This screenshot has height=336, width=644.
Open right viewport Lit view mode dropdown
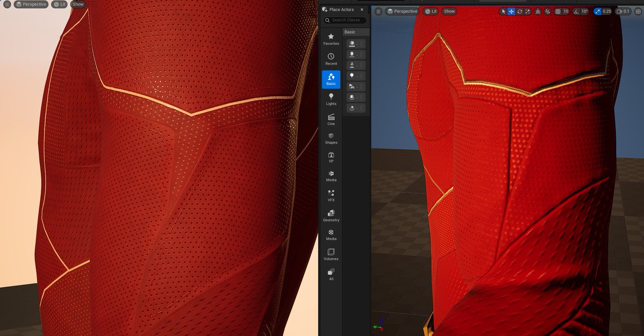point(431,11)
